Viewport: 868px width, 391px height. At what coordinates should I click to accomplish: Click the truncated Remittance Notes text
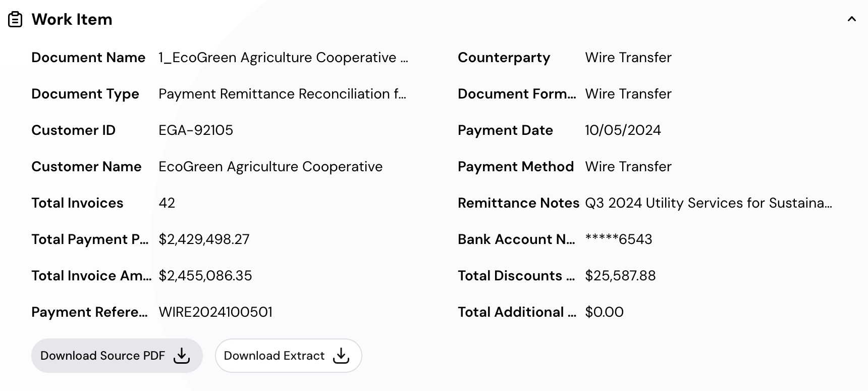point(708,203)
